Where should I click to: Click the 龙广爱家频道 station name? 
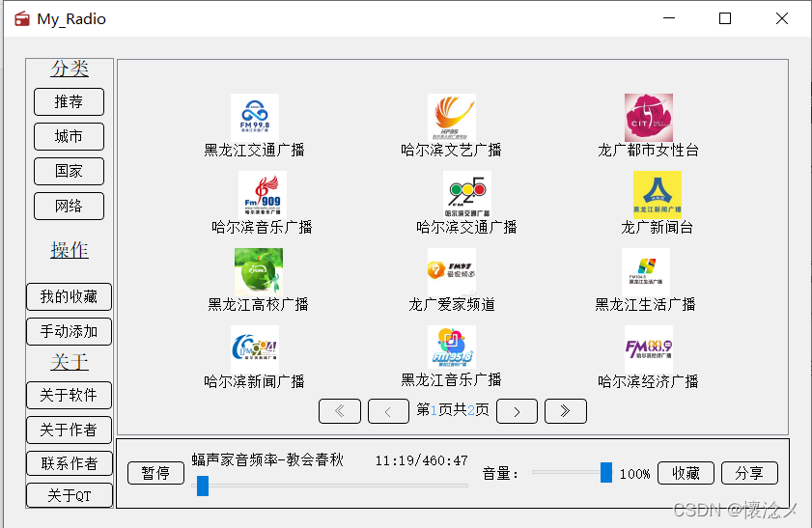click(x=452, y=304)
